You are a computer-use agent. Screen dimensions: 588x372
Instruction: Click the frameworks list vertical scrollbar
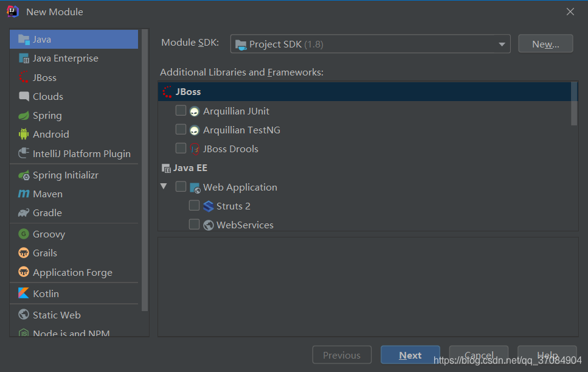(574, 104)
